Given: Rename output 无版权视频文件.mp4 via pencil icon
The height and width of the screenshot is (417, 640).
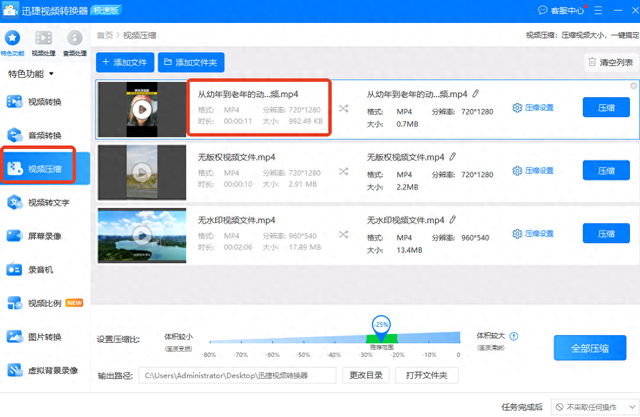Looking at the screenshot, I should pos(453,157).
